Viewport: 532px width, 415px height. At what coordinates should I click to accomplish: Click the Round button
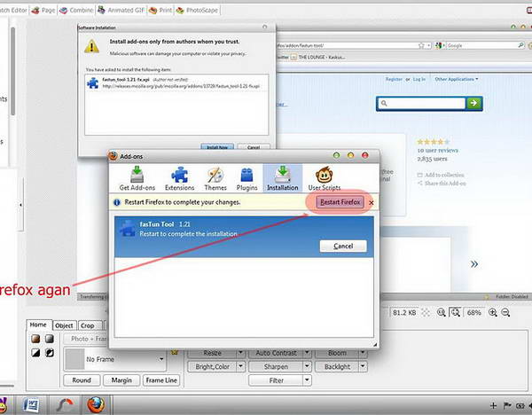pyautogui.click(x=82, y=380)
